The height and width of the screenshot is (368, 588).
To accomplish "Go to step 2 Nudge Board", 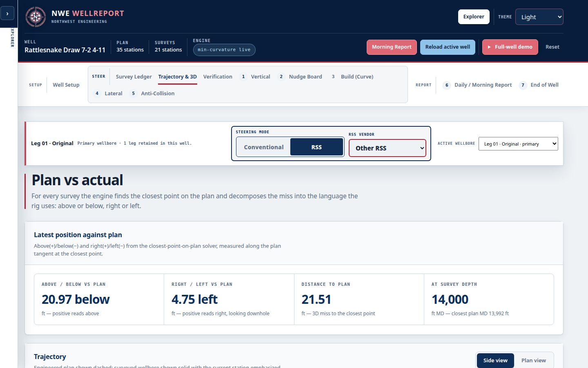I will [x=300, y=77].
